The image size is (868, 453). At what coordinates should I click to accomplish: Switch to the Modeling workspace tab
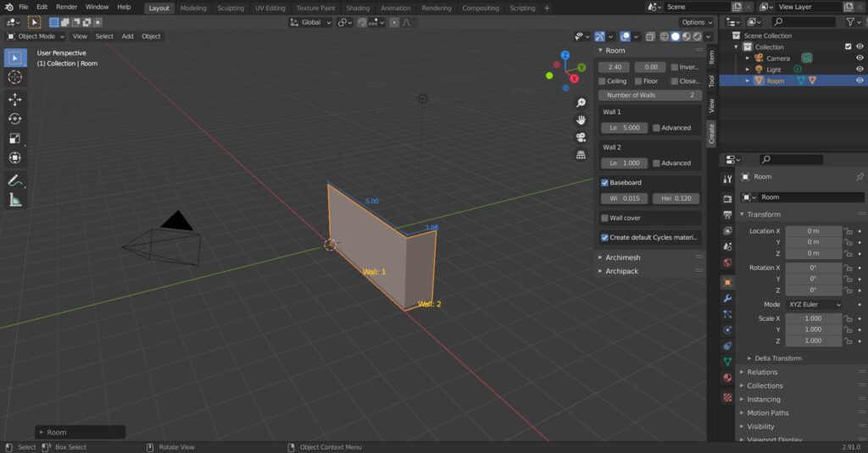(x=193, y=8)
